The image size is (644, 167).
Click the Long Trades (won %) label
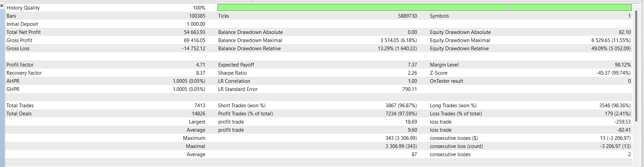pyautogui.click(x=453, y=106)
